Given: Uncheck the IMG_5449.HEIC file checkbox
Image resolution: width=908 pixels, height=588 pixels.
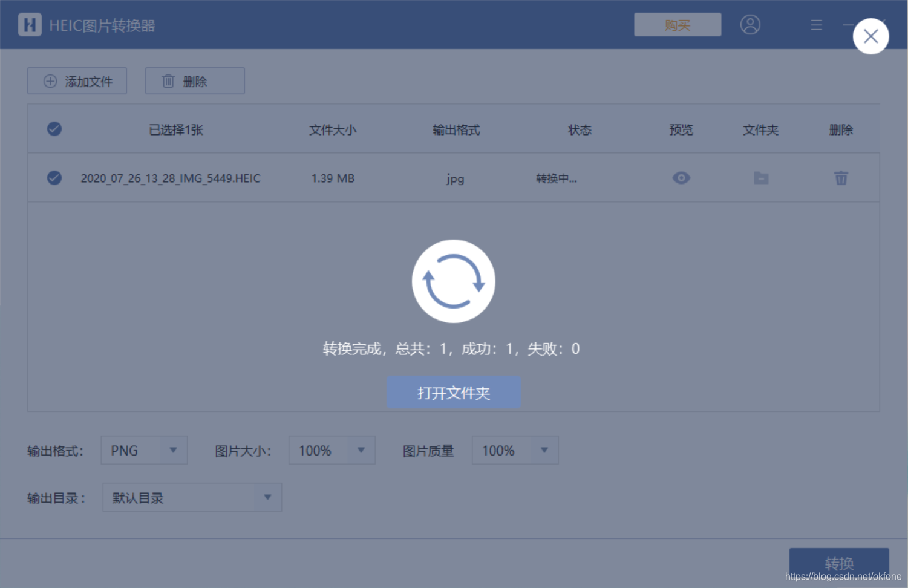Looking at the screenshot, I should click(54, 178).
